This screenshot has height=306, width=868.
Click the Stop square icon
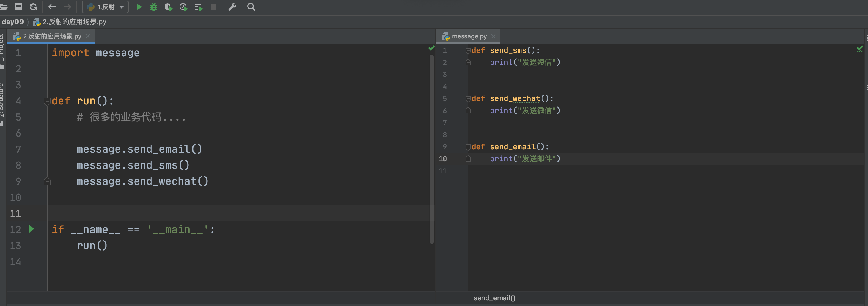[213, 7]
